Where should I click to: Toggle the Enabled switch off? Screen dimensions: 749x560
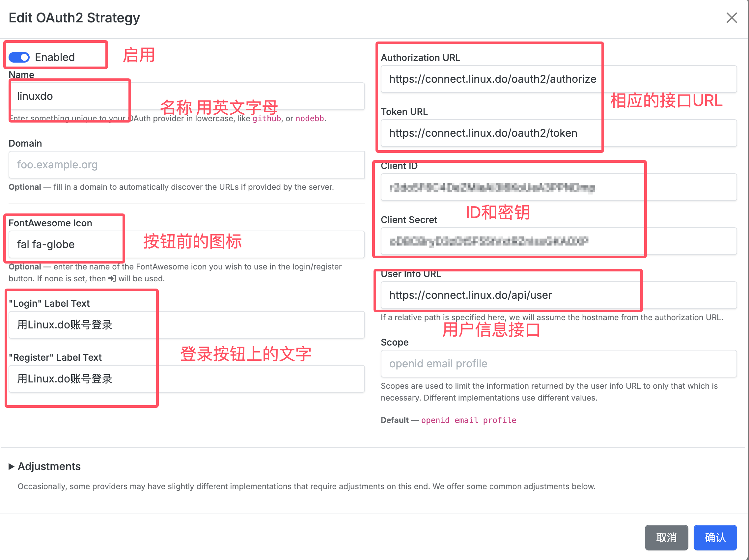(x=19, y=57)
